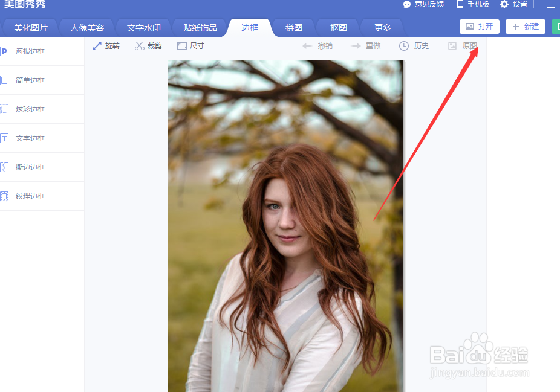Select 纹理边框 category label
The image size is (560, 392).
click(x=30, y=196)
